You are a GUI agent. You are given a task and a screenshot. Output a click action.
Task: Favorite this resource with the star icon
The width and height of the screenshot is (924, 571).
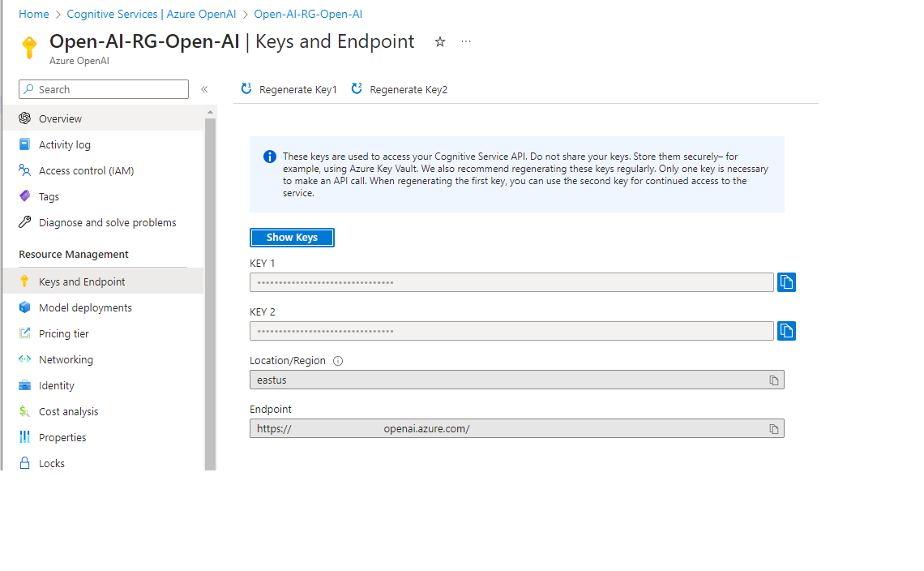439,42
